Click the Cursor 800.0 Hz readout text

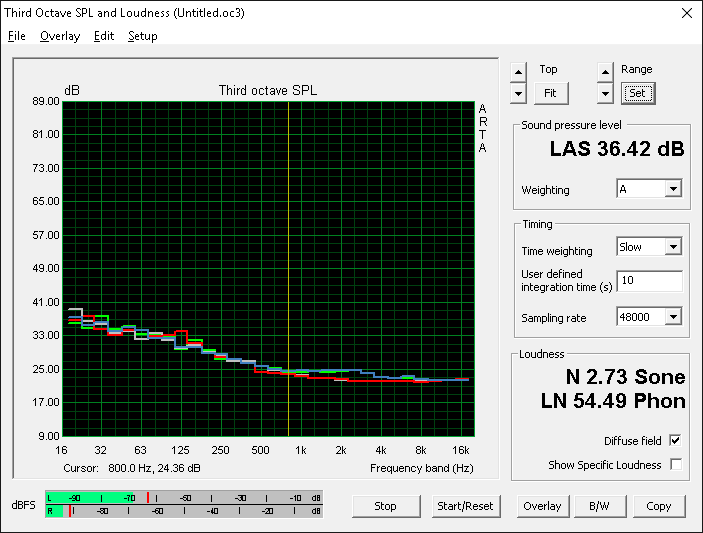[132, 468]
